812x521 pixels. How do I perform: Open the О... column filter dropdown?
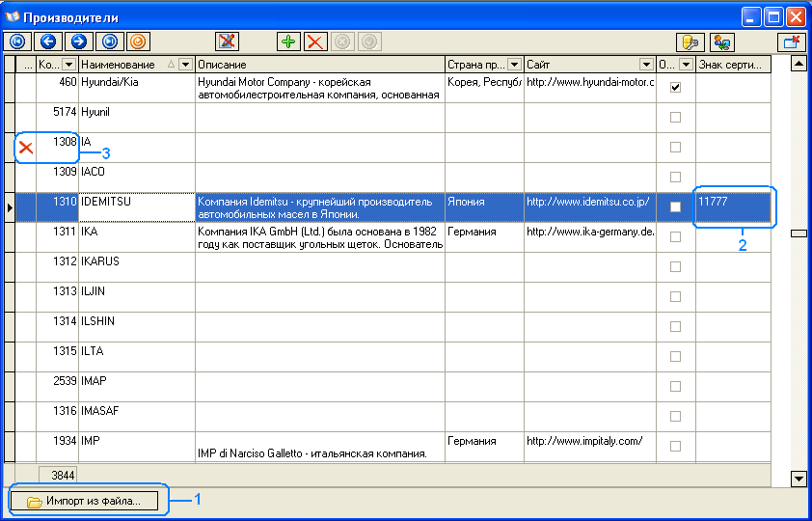click(x=687, y=65)
